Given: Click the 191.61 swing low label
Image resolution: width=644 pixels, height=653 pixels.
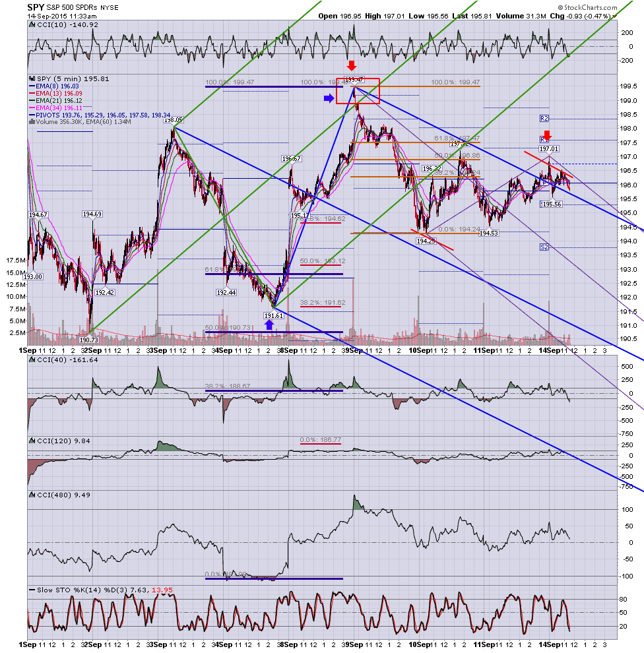Looking at the screenshot, I should point(274,316).
